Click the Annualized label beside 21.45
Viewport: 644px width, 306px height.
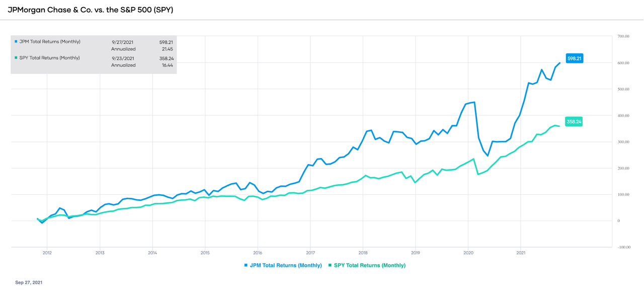click(123, 49)
